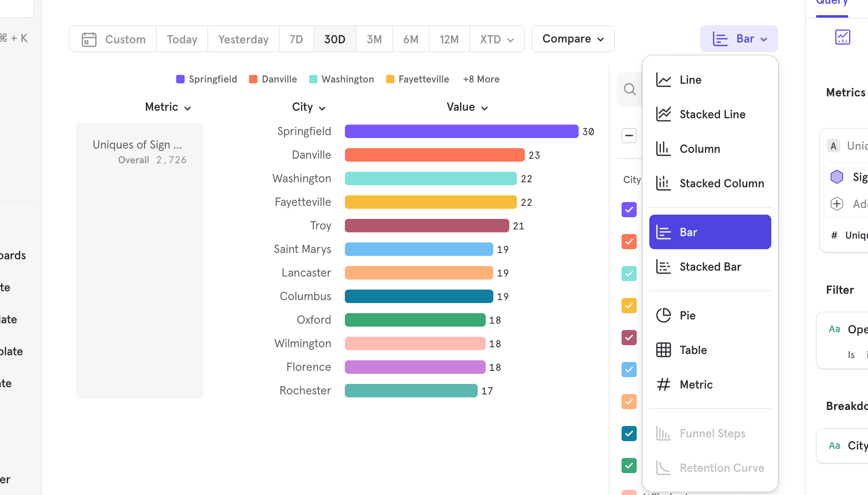Open the Compare dropdown
The image size is (868, 495).
(x=572, y=39)
